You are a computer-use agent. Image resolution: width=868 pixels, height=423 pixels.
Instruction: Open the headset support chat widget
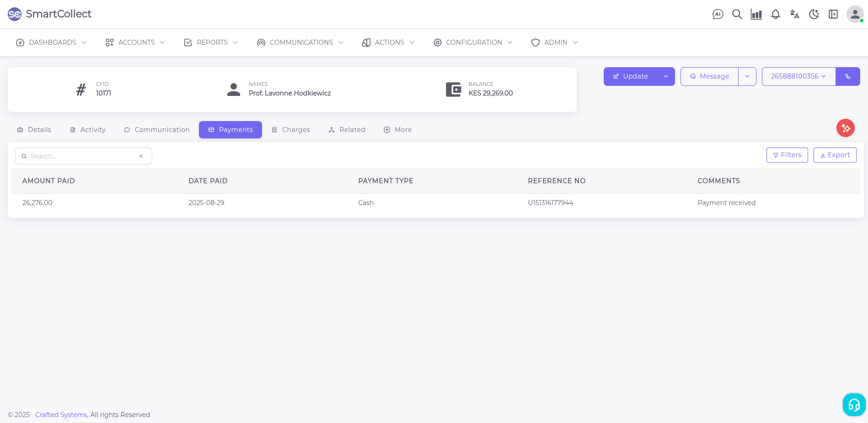[x=854, y=405]
